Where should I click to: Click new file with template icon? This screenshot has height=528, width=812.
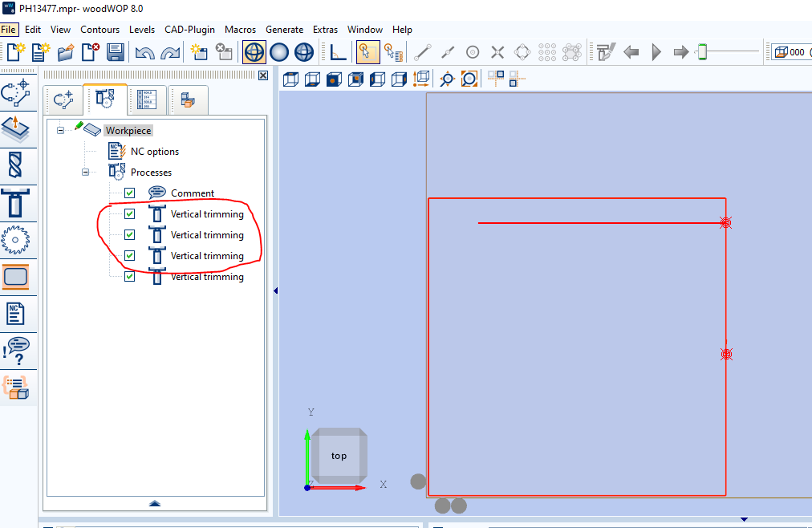point(41,52)
